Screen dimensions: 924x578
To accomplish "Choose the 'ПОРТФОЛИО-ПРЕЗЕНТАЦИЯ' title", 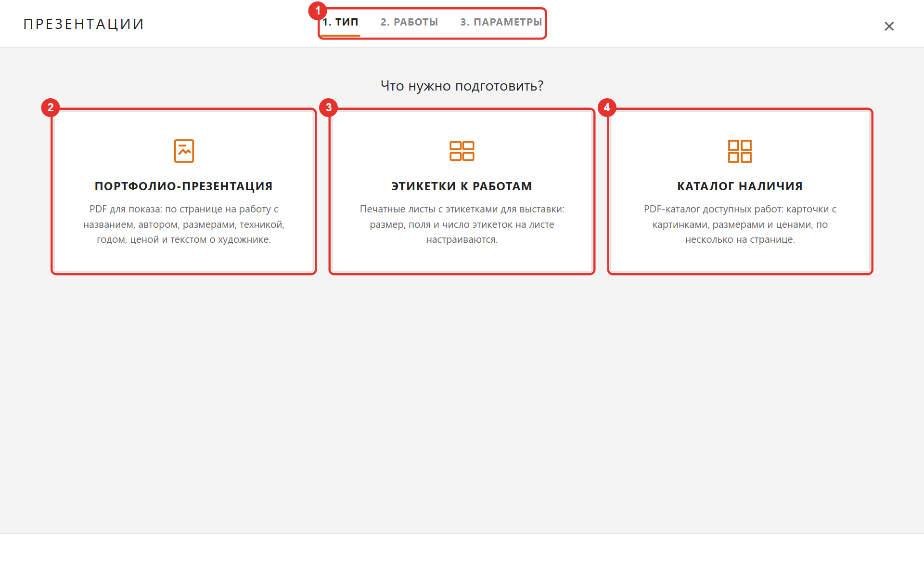I will (x=184, y=186).
